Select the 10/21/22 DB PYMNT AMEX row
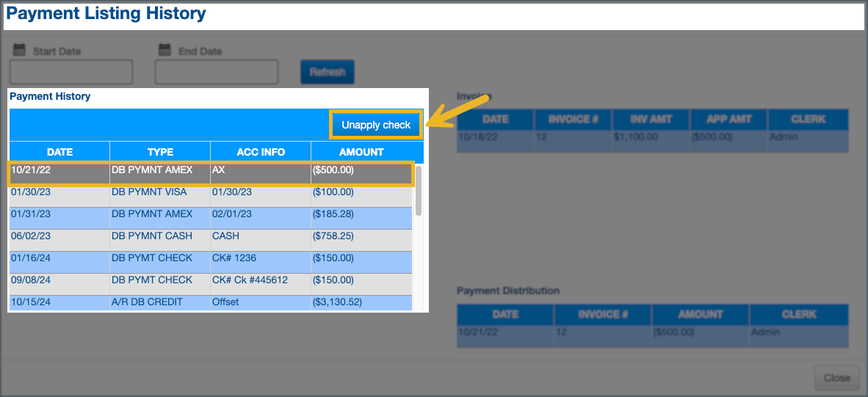868x397 pixels. (x=211, y=170)
